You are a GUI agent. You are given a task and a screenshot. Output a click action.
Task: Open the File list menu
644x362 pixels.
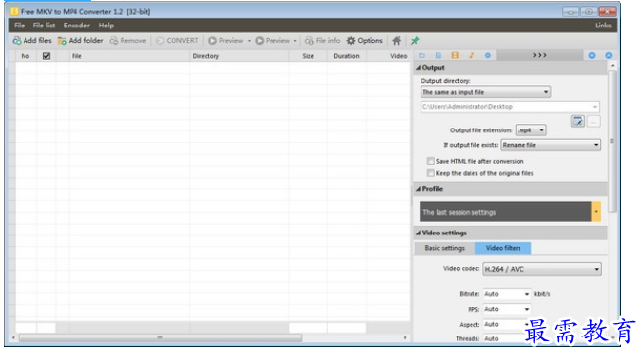44,26
